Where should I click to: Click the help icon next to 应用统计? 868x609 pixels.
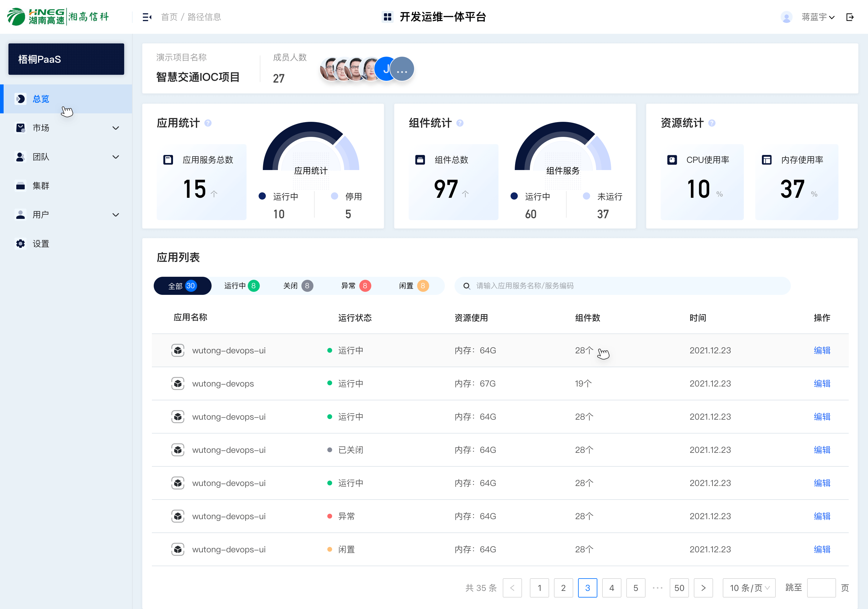pos(208,123)
